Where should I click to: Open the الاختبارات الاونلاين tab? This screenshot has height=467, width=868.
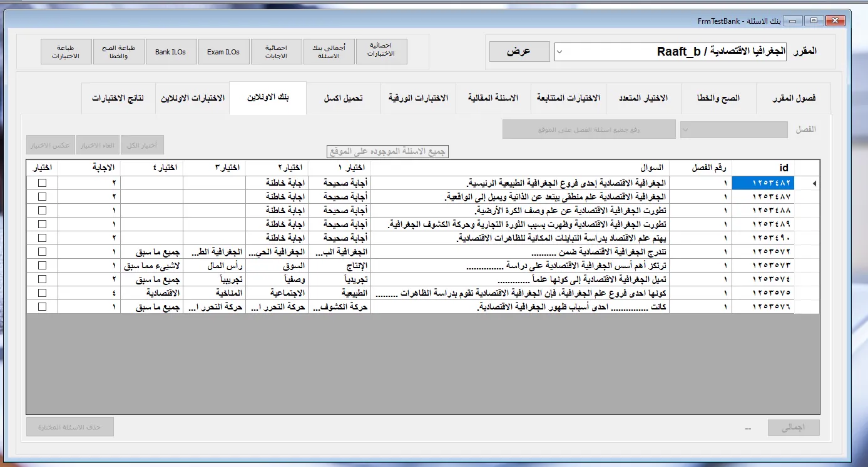click(192, 99)
